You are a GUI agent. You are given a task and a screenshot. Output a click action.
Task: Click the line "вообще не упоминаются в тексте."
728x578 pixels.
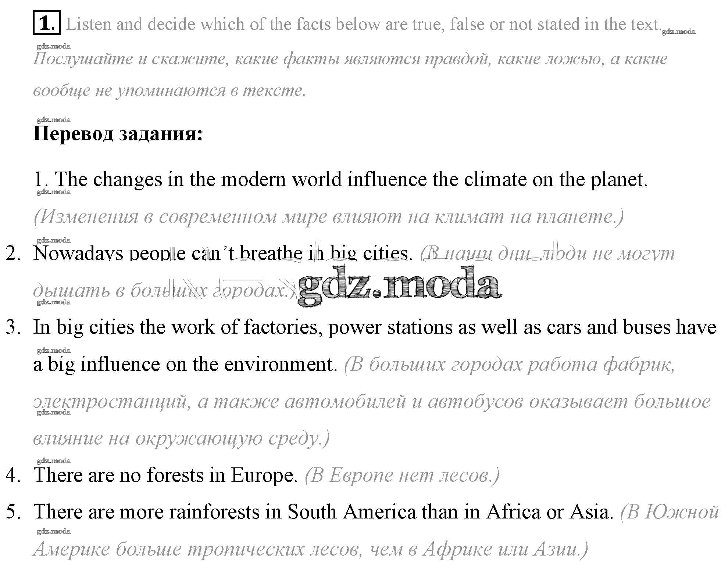[x=169, y=90]
